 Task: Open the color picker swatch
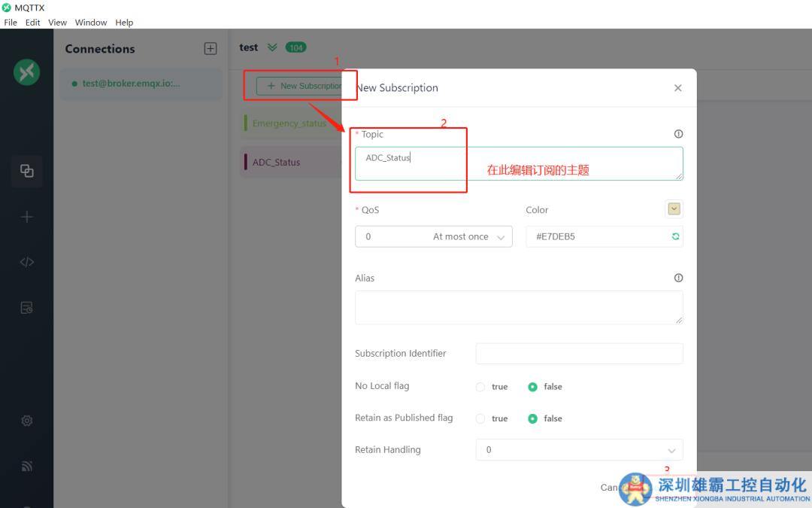pos(674,209)
